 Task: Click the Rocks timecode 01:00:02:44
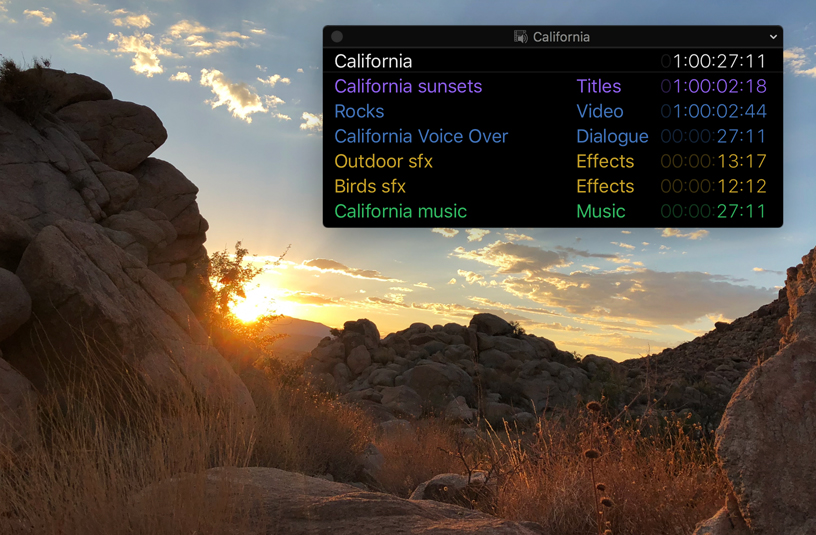click(x=713, y=112)
